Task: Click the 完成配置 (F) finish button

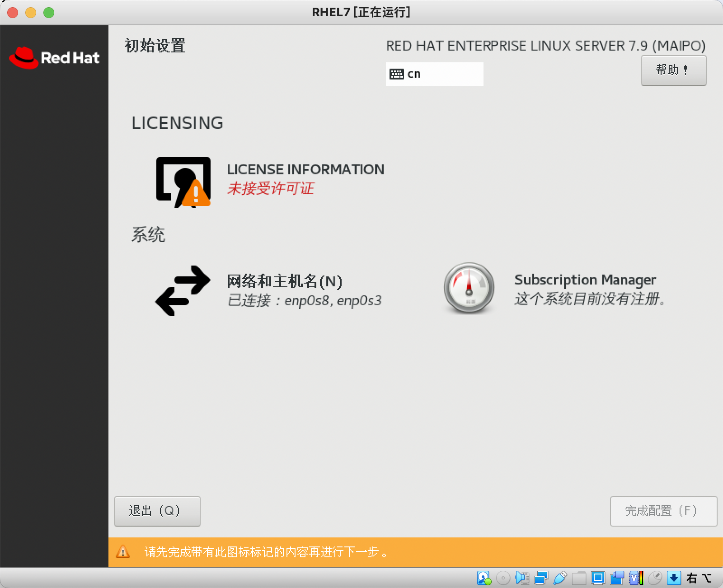Action: (663, 511)
